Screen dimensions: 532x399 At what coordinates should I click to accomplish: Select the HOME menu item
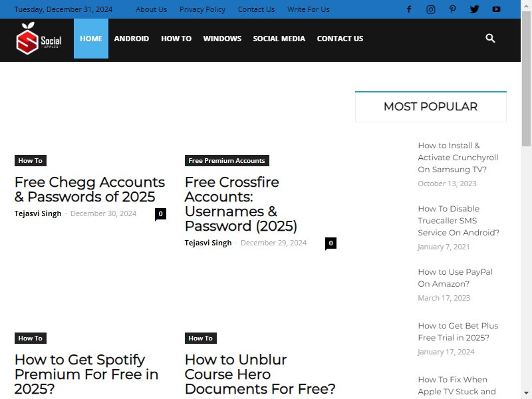(x=91, y=39)
